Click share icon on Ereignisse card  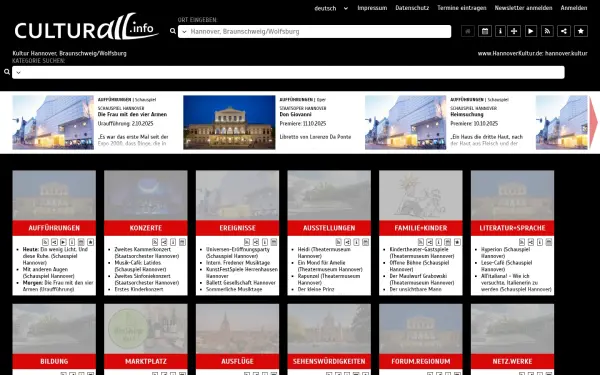coord(256,242)
